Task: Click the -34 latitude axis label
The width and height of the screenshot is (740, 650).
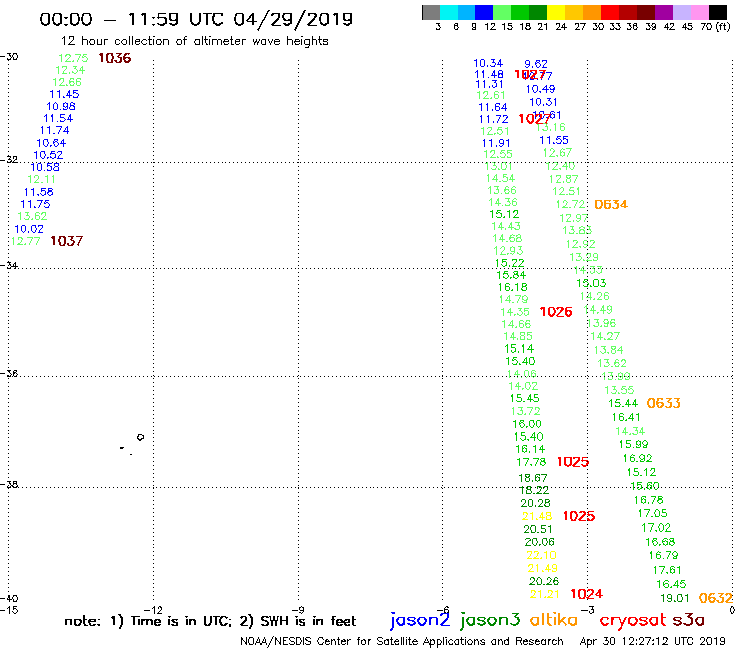Action: 9,265
